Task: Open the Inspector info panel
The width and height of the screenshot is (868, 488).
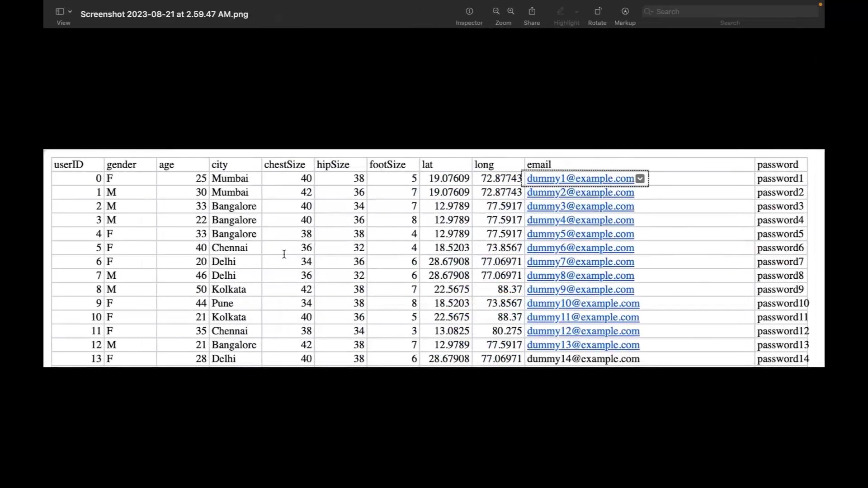Action: (x=469, y=11)
